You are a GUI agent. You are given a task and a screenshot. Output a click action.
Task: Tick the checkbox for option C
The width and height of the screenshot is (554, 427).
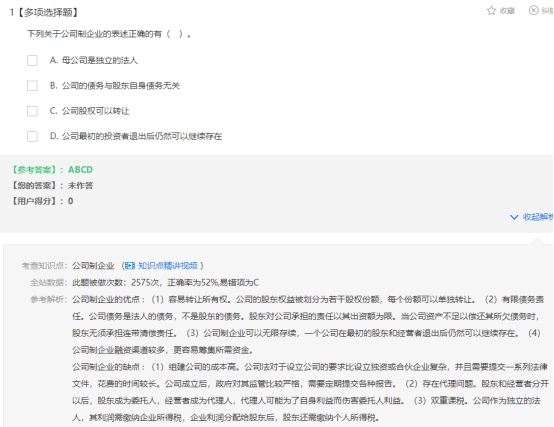click(32, 111)
